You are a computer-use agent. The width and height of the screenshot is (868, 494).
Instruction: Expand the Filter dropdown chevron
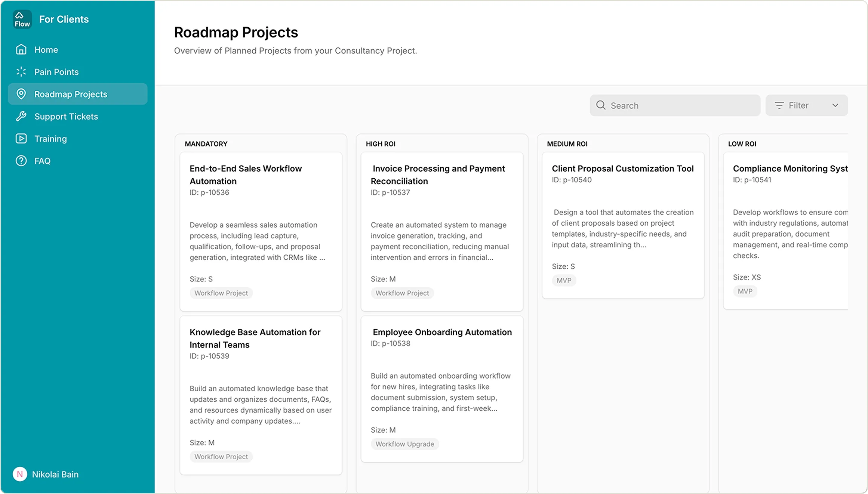835,105
